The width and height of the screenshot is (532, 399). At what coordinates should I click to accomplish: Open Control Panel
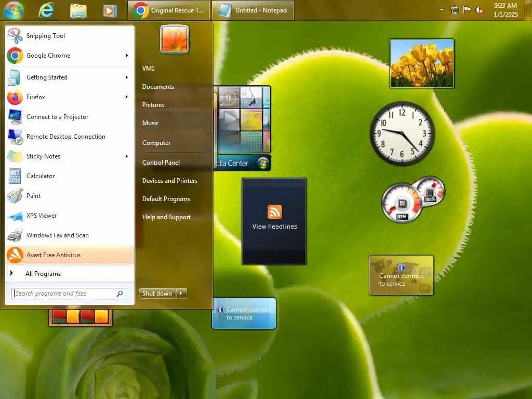161,163
